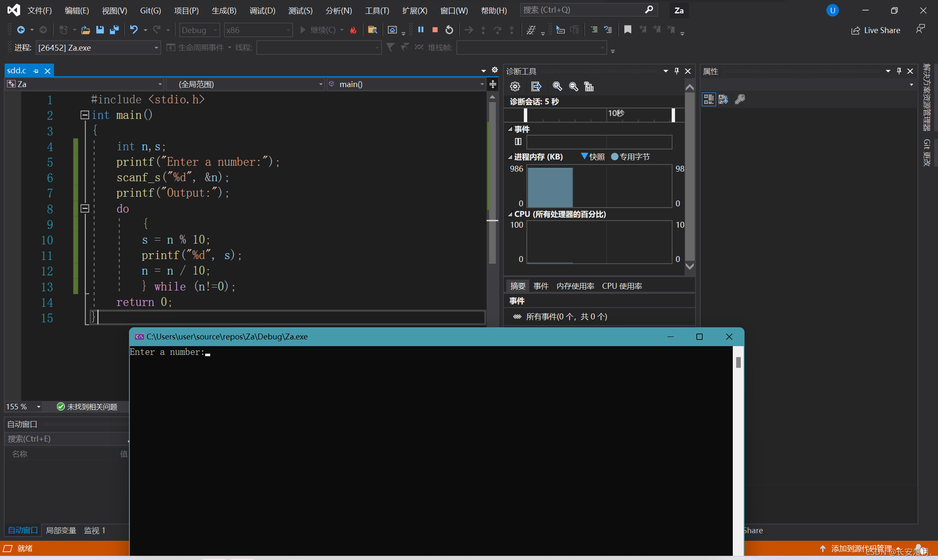Toggle alphabetical sort in Properties panel

(x=723, y=99)
